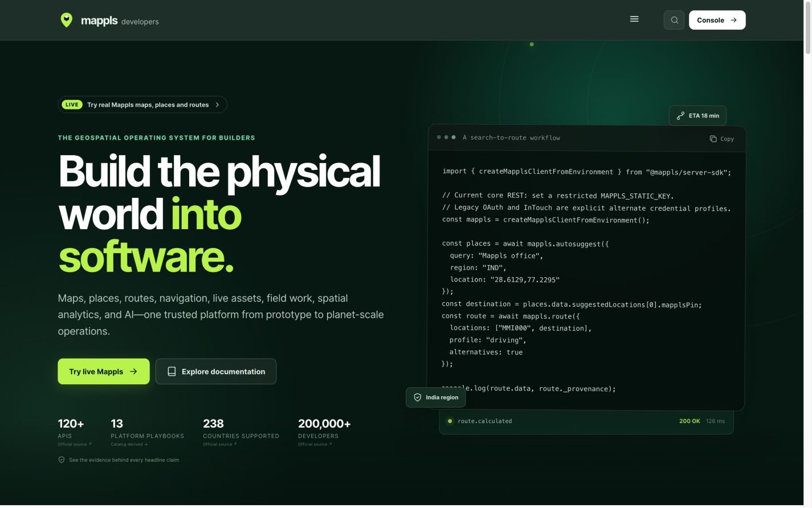The height and width of the screenshot is (508, 812).
Task: Click the green status dot beside route.calculated
Action: [x=450, y=421]
